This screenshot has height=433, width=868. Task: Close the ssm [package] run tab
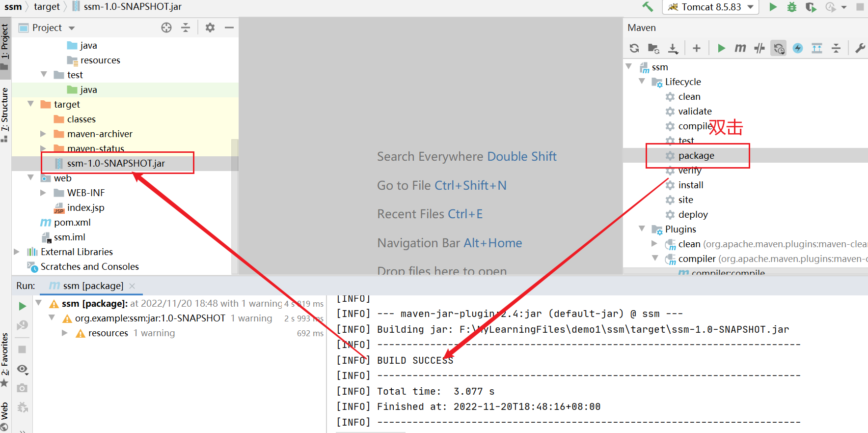click(132, 286)
